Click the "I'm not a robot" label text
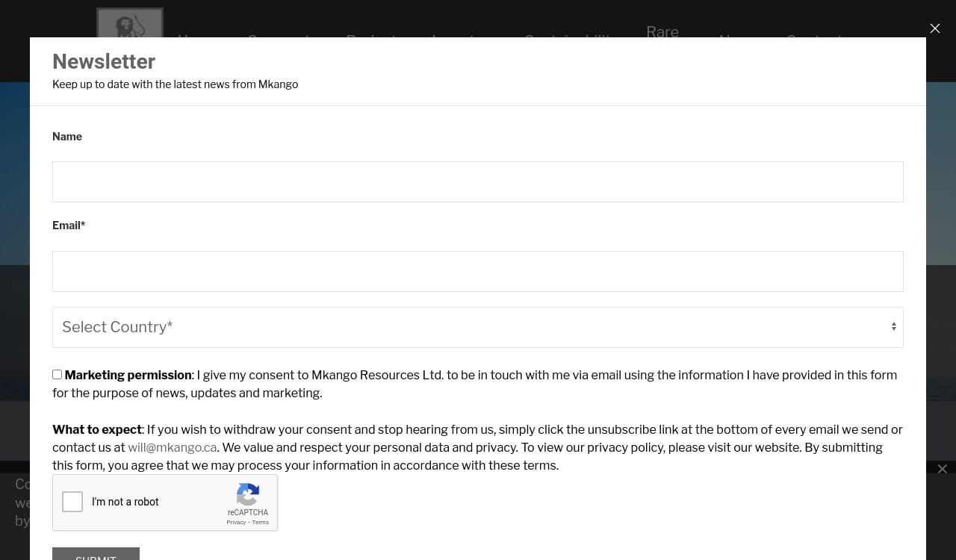This screenshot has width=956, height=560. 125,503
